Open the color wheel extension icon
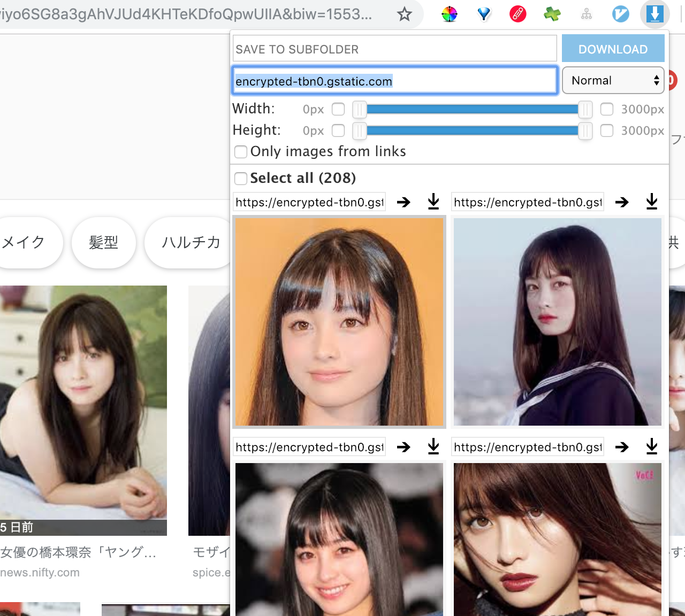 point(450,14)
